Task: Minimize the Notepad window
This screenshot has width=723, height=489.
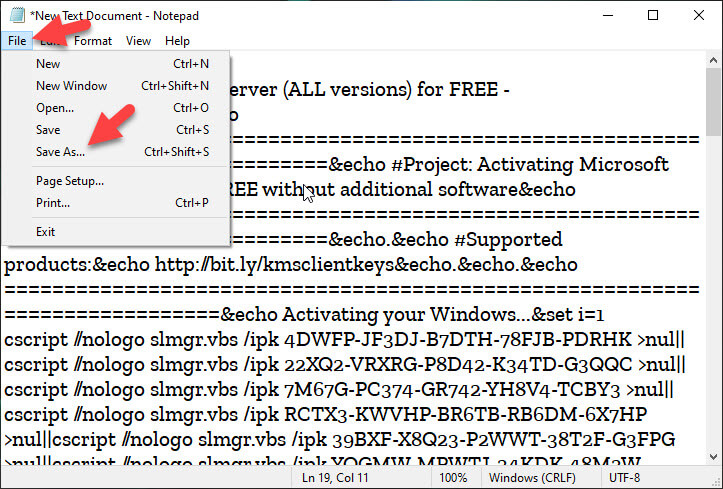Action: [x=607, y=15]
